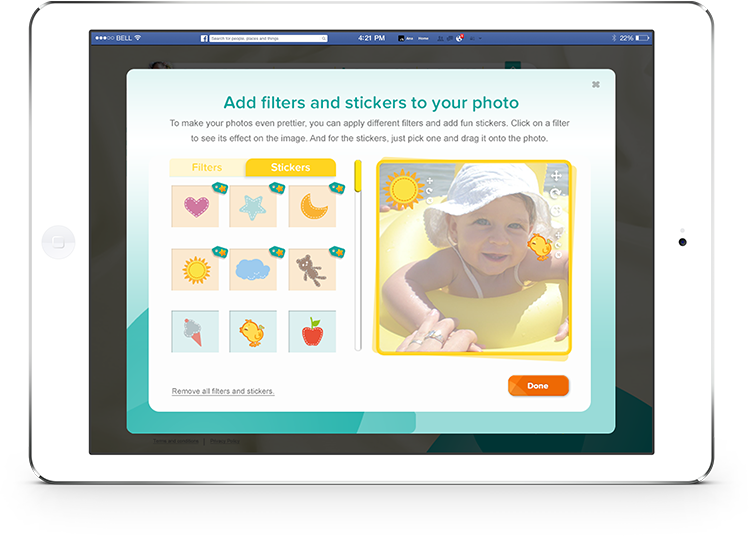Click the orange Done button
This screenshot has width=750, height=536.
[x=538, y=386]
